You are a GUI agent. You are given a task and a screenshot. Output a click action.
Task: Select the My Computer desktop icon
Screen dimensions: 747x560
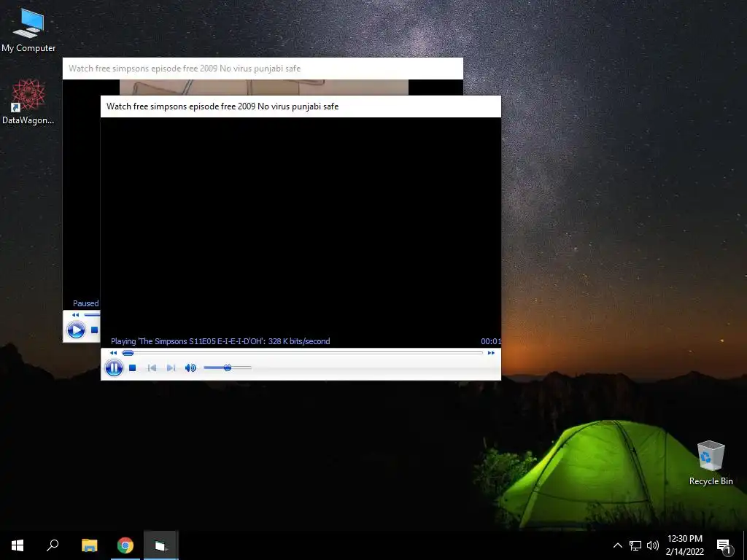click(x=28, y=30)
